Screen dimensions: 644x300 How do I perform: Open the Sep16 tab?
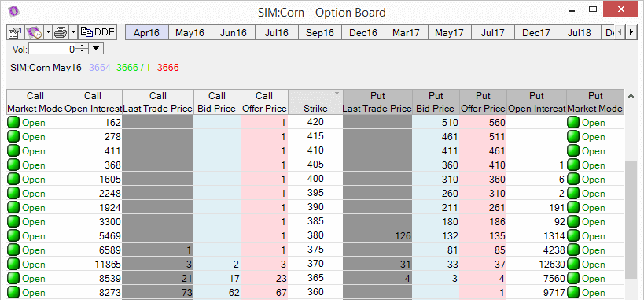tap(320, 32)
